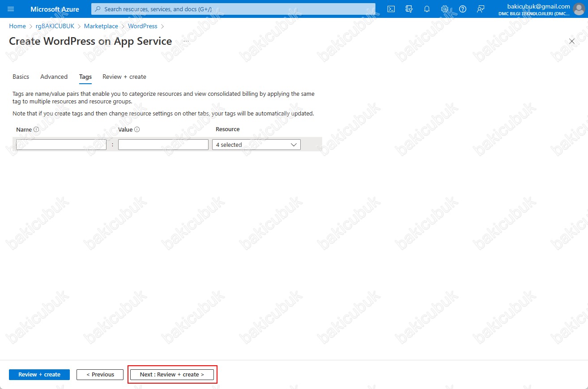Open portal settings gear
The image size is (588, 389).
click(x=445, y=9)
